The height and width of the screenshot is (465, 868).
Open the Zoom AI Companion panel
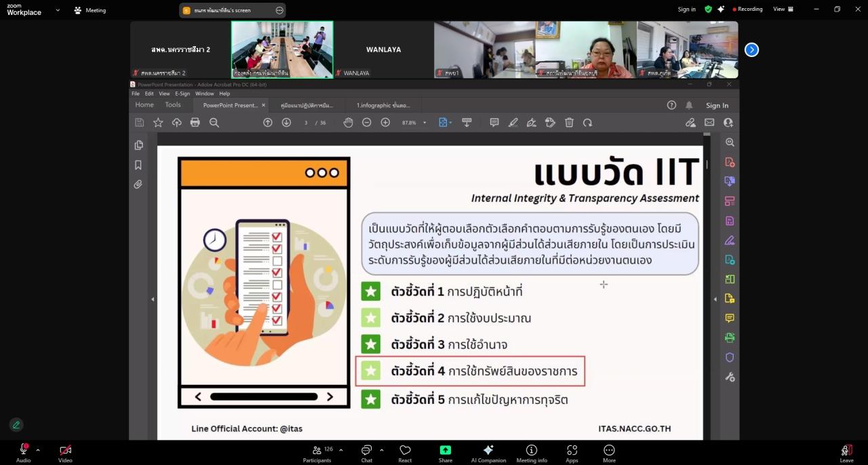pos(488,452)
